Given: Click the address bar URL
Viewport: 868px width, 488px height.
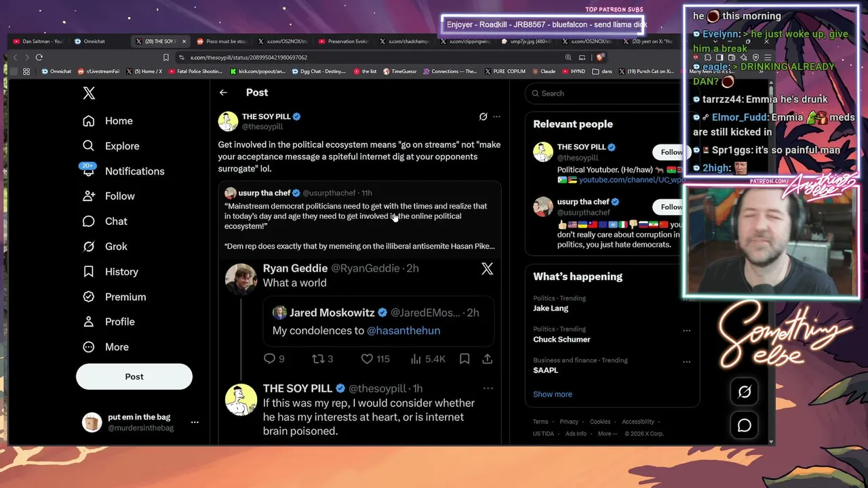Looking at the screenshot, I should (x=249, y=58).
